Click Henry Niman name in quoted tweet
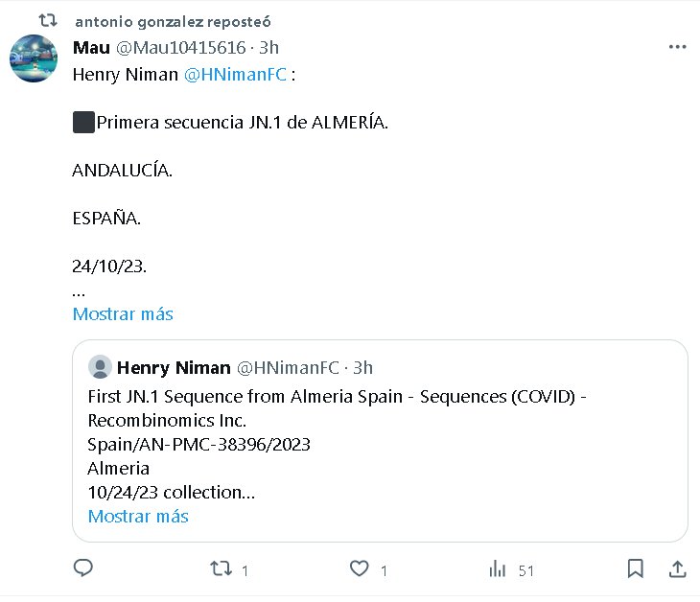This screenshot has width=700, height=602. 174,367
